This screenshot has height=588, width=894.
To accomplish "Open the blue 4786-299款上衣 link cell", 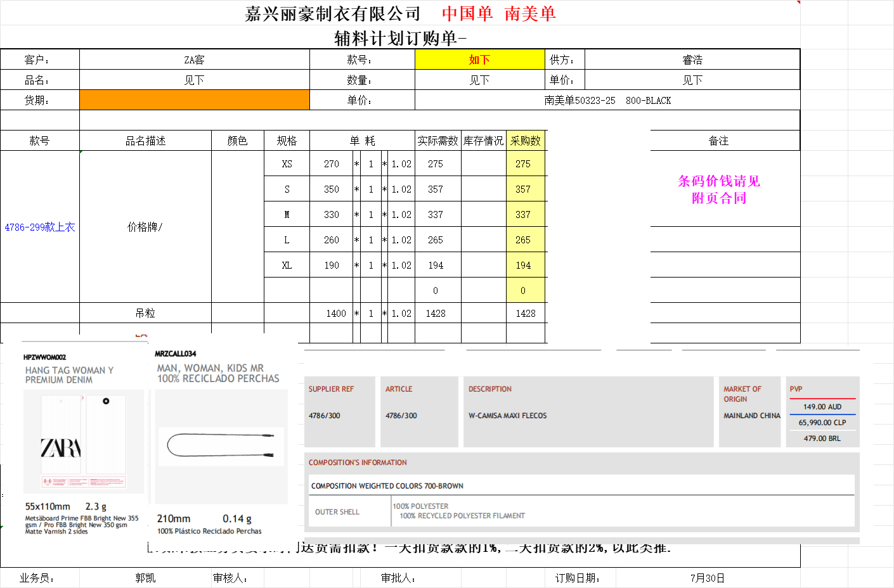I will click(x=40, y=227).
